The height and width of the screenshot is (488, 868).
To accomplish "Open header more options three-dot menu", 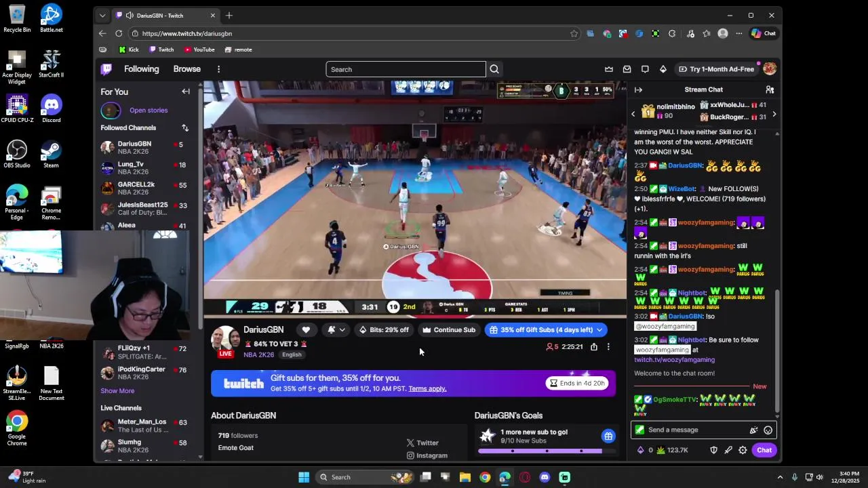I will tap(218, 69).
